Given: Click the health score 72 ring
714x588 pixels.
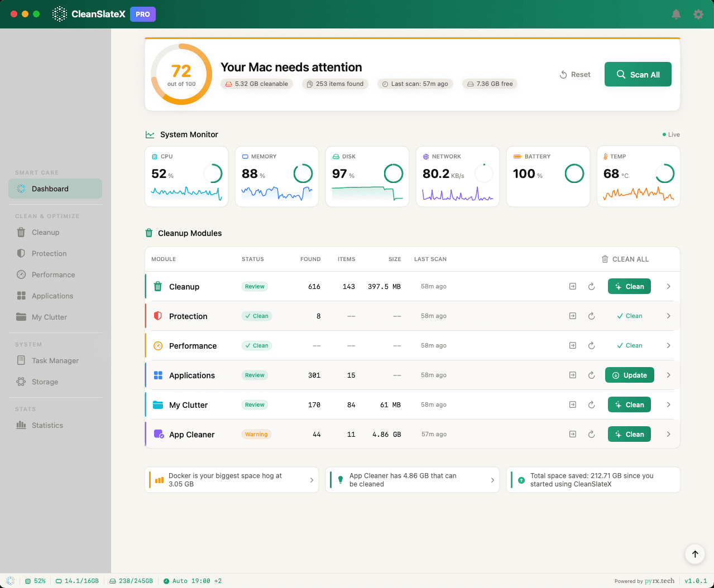Looking at the screenshot, I should pyautogui.click(x=181, y=74).
